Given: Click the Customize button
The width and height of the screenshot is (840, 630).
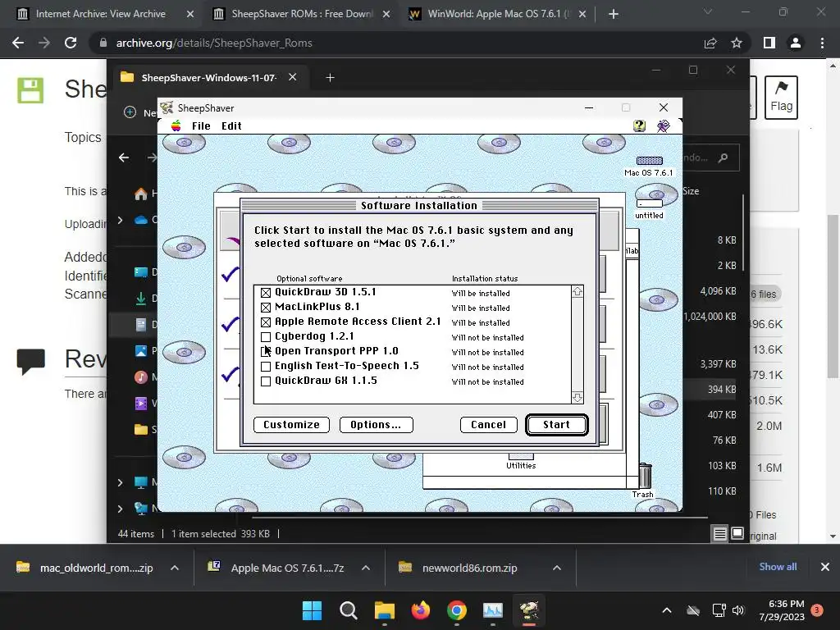Looking at the screenshot, I should [291, 425].
